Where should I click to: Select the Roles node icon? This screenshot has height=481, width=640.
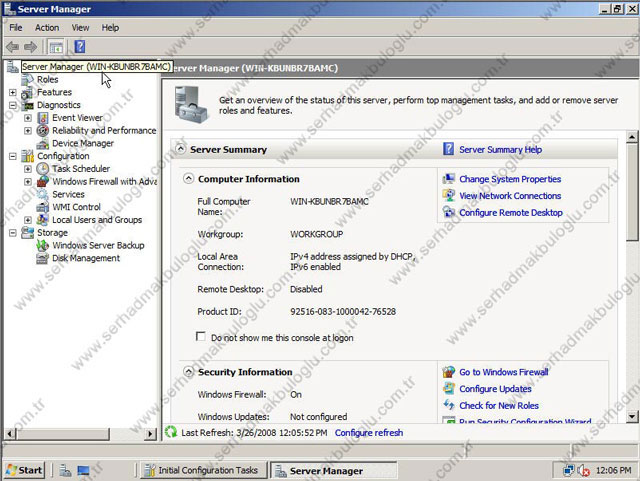[x=27, y=79]
